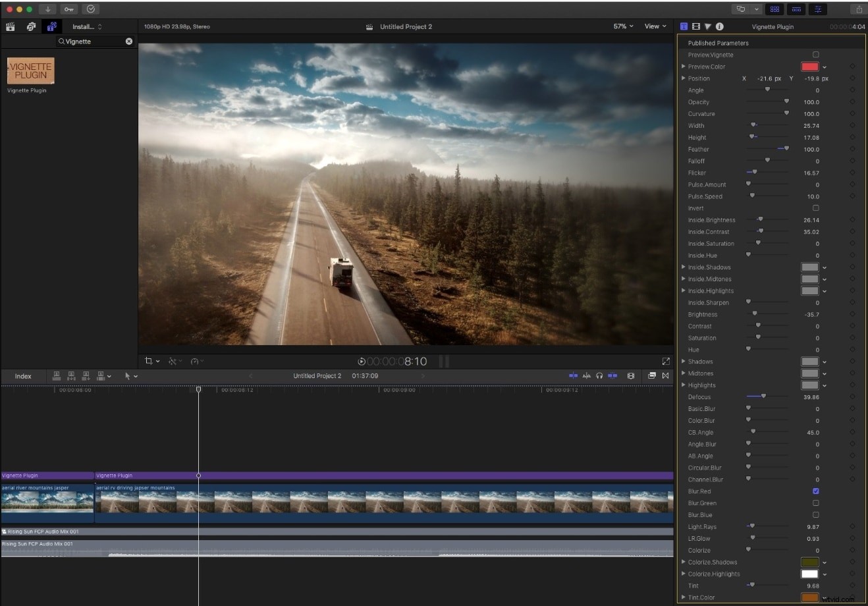Open the Photos and Audio sidebar

click(x=31, y=26)
